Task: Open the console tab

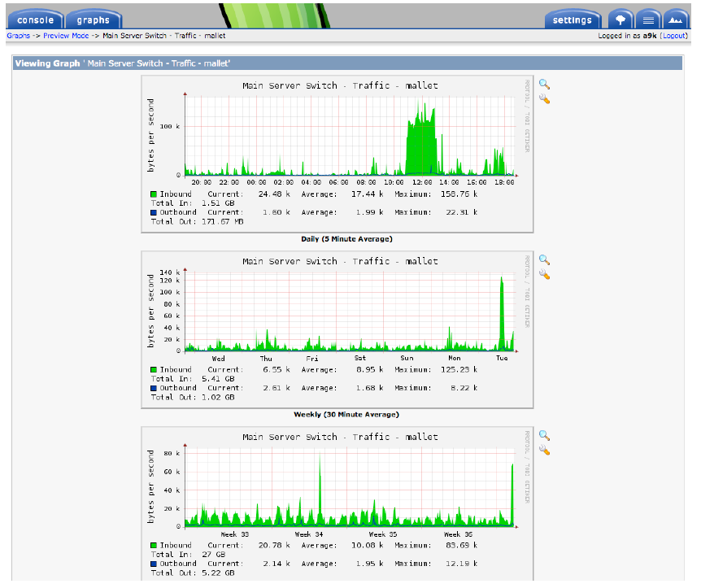Action: [35, 20]
